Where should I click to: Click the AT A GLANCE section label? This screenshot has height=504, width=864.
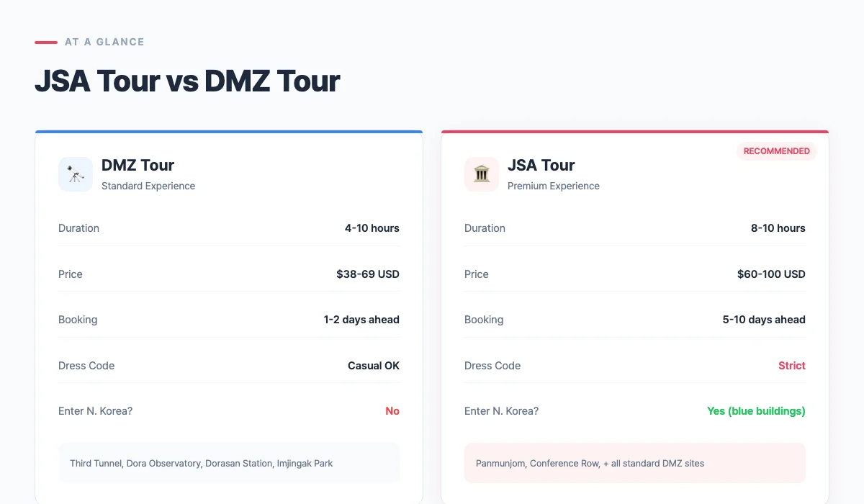[104, 42]
